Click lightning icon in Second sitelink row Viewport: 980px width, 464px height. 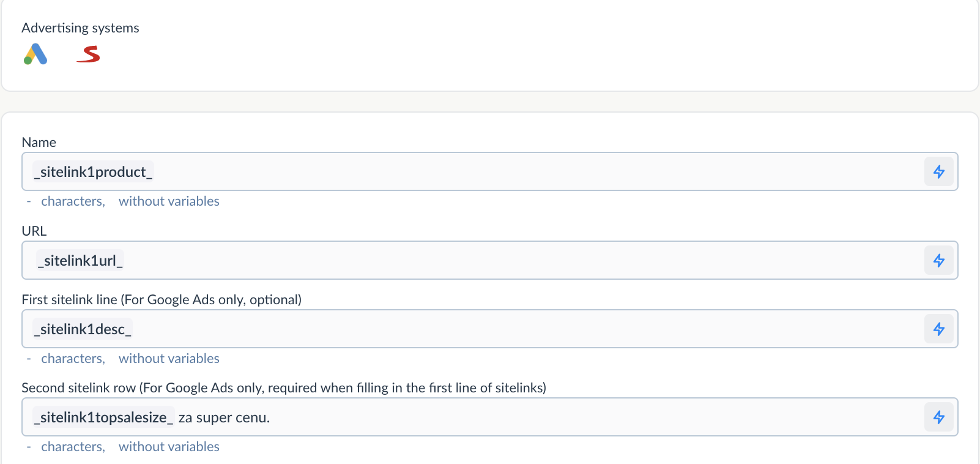pos(938,417)
